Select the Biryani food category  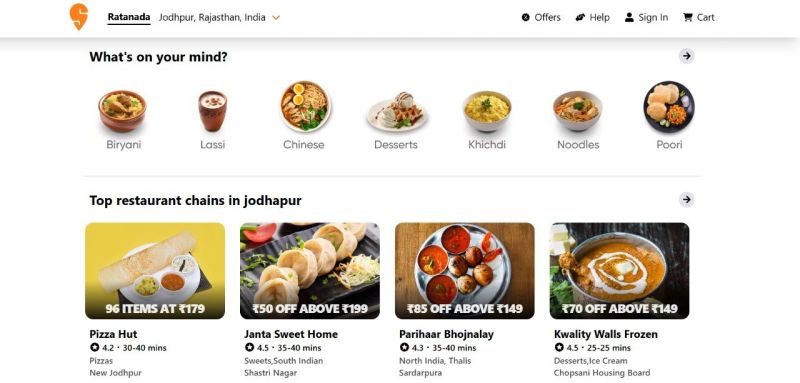[122, 116]
